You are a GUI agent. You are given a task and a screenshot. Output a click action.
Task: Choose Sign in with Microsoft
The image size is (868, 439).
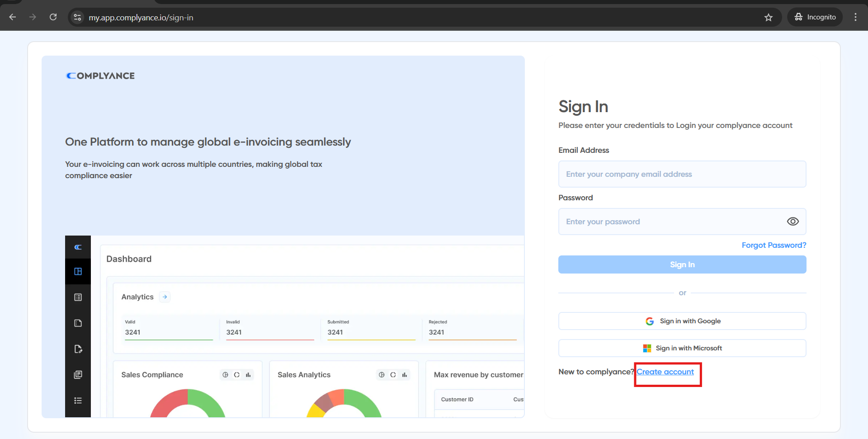tap(682, 348)
